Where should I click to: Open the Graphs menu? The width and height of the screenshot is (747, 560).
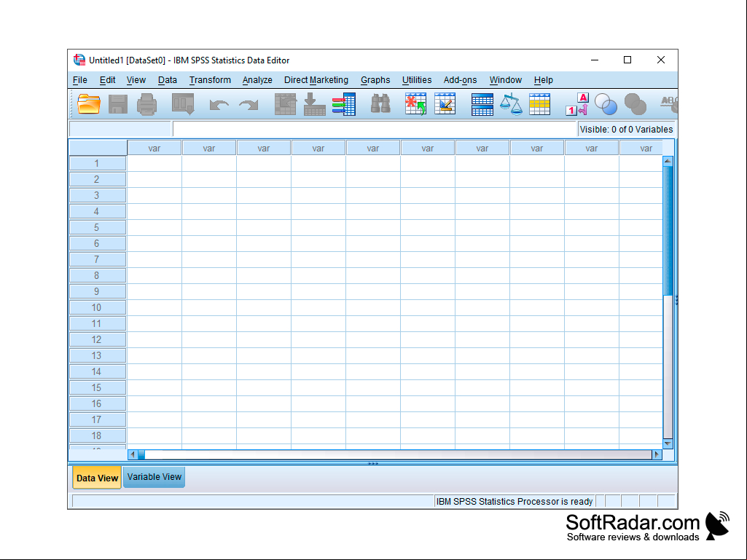point(375,80)
